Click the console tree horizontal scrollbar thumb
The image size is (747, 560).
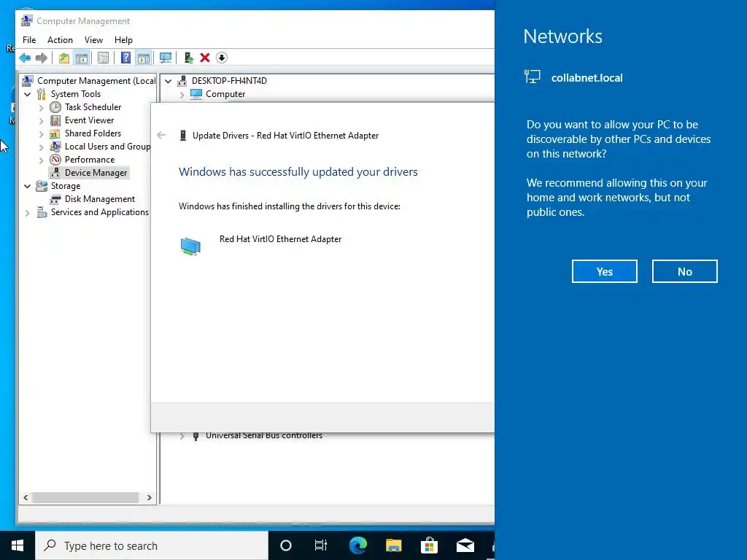point(85,497)
